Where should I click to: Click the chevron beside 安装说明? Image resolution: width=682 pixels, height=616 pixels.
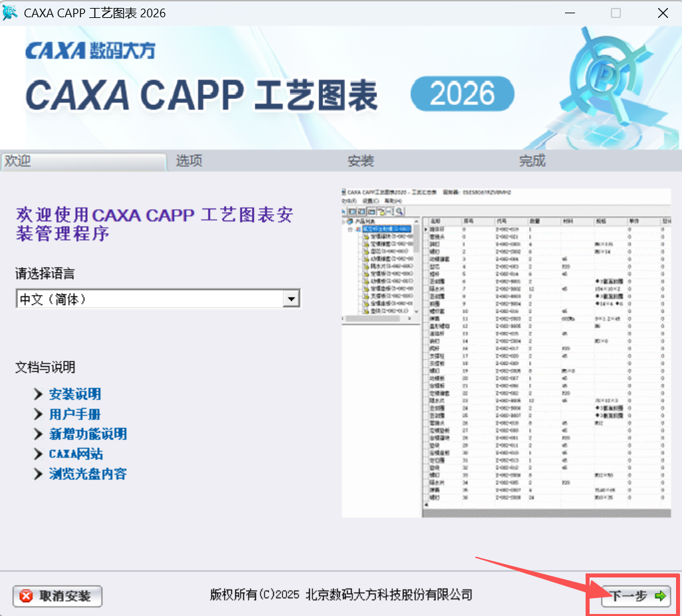[39, 394]
